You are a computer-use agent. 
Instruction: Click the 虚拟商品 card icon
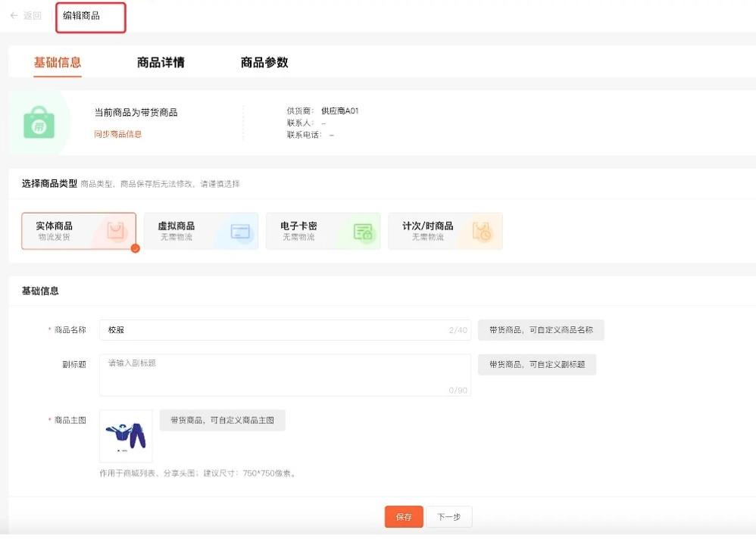coord(240,231)
